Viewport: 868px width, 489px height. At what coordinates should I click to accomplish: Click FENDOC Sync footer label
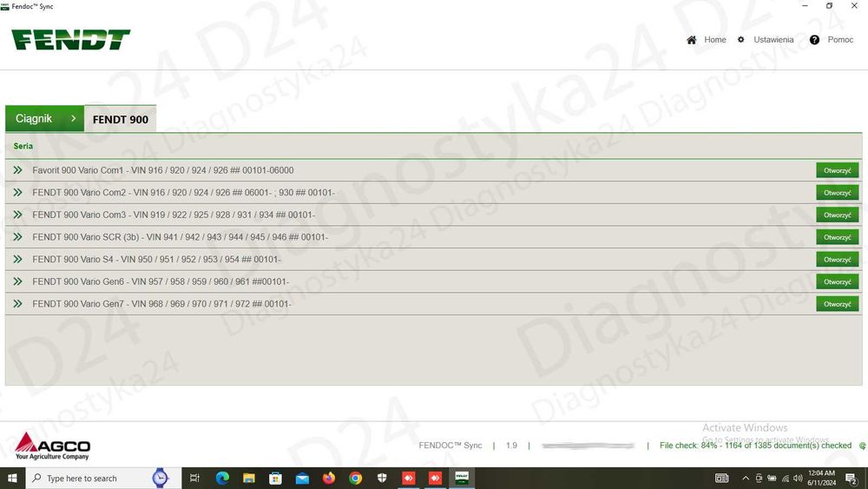pyautogui.click(x=450, y=446)
